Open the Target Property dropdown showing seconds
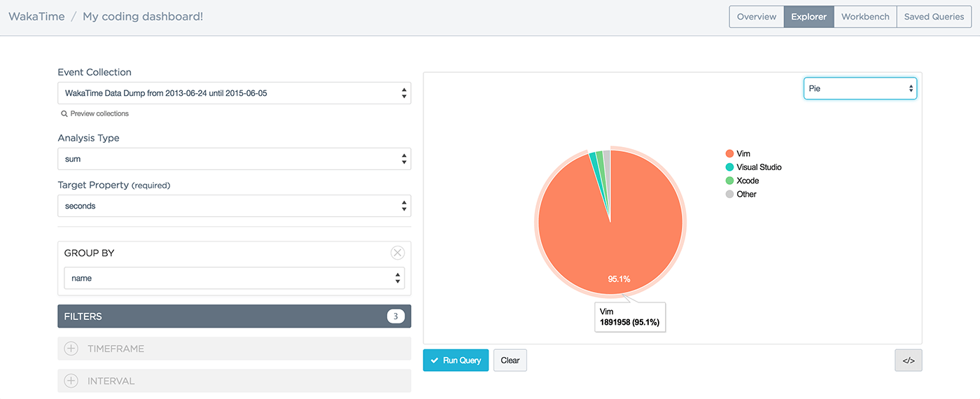Image resolution: width=980 pixels, height=399 pixels. click(234, 206)
